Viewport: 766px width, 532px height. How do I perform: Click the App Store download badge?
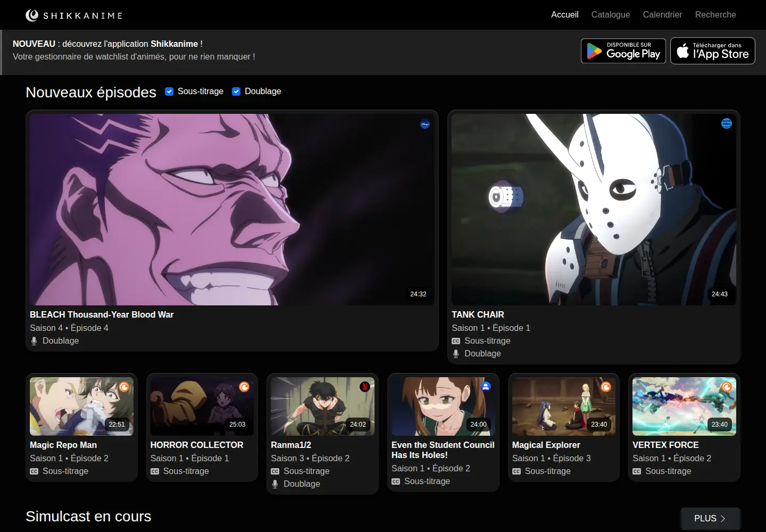click(713, 51)
